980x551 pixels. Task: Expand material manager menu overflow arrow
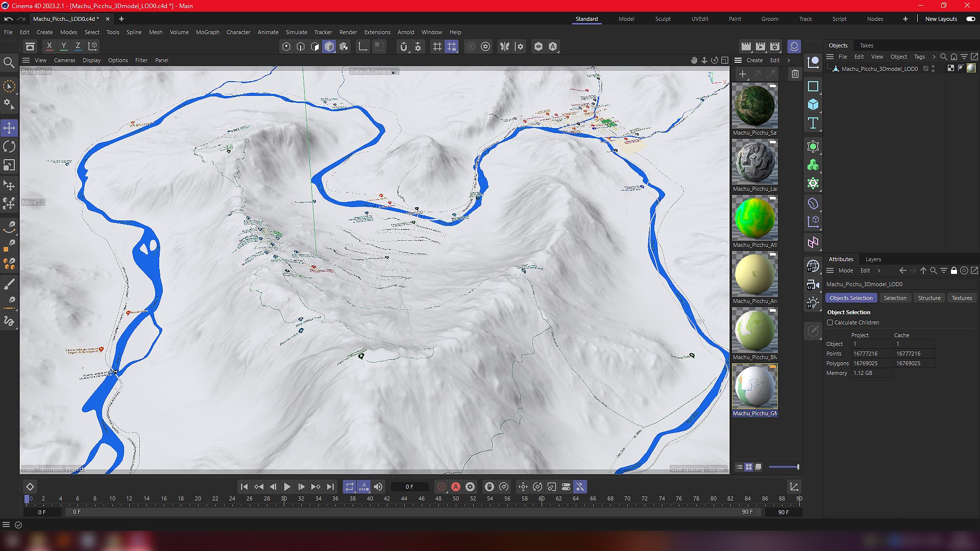[789, 60]
